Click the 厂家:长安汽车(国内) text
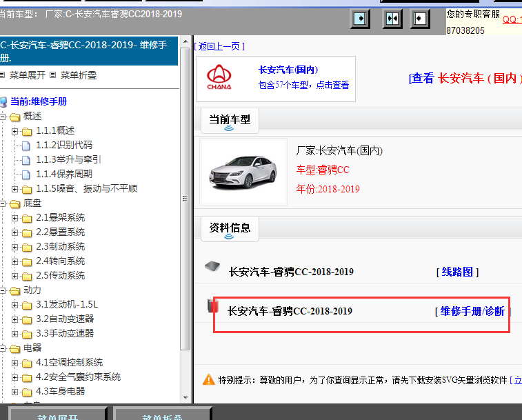Viewport: 522px width, 420px height. [x=339, y=151]
